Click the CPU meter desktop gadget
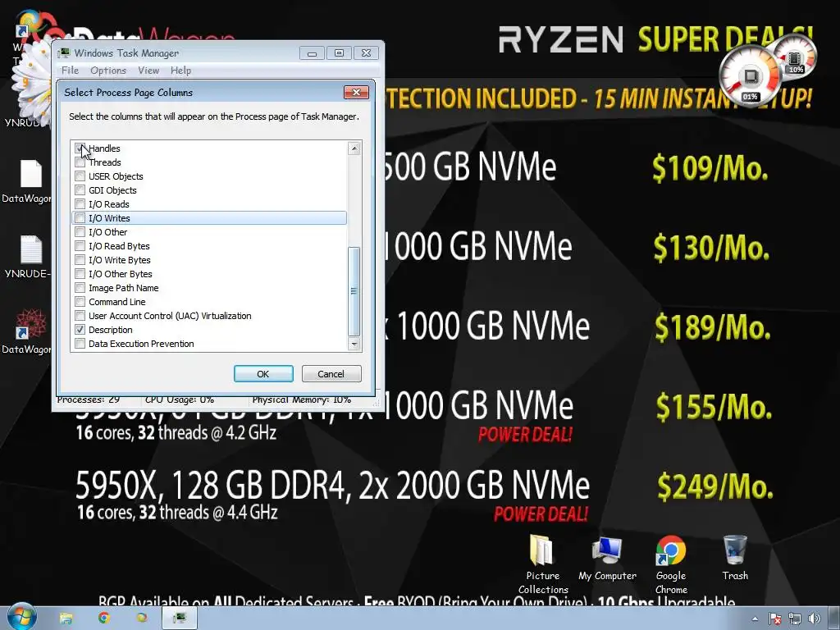The width and height of the screenshot is (840, 630). click(x=750, y=78)
